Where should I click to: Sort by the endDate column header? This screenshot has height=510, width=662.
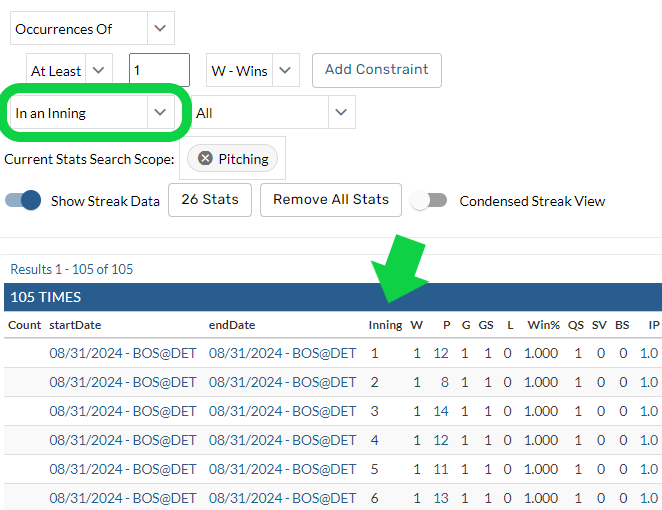(x=232, y=325)
